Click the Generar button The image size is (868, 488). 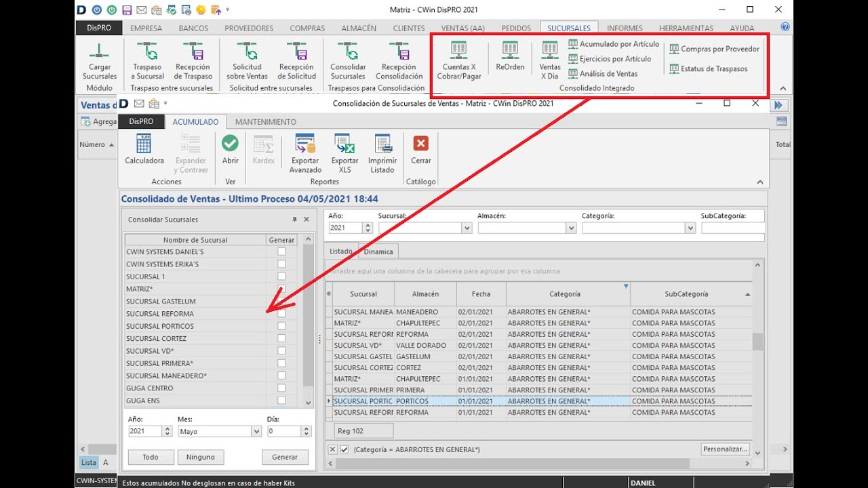click(285, 457)
